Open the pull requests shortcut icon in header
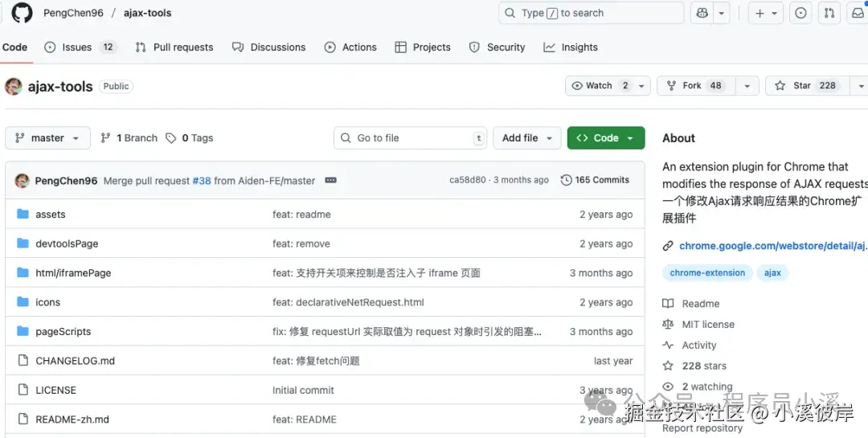Viewport: 868px width, 438px height. 829,13
